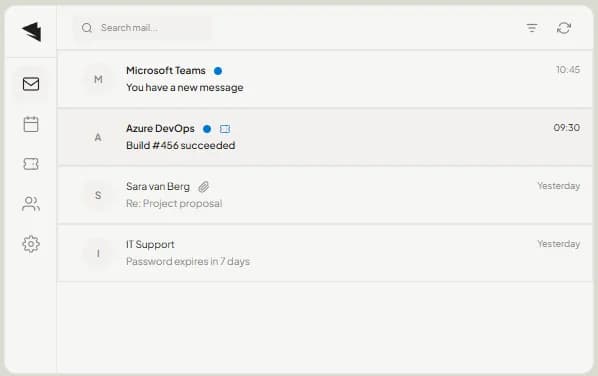Image resolution: width=598 pixels, height=376 pixels.
Task: Click Yesterday timestamp on Sara van Berg email
Action: click(559, 186)
